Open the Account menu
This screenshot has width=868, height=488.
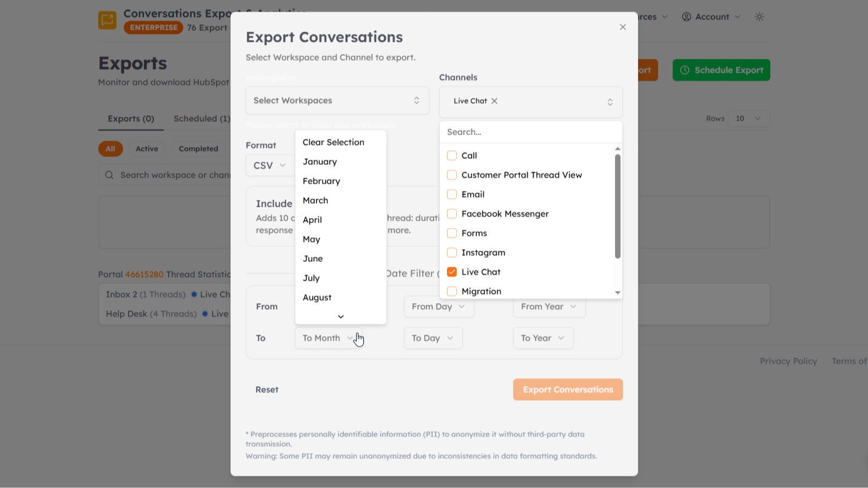tap(711, 17)
